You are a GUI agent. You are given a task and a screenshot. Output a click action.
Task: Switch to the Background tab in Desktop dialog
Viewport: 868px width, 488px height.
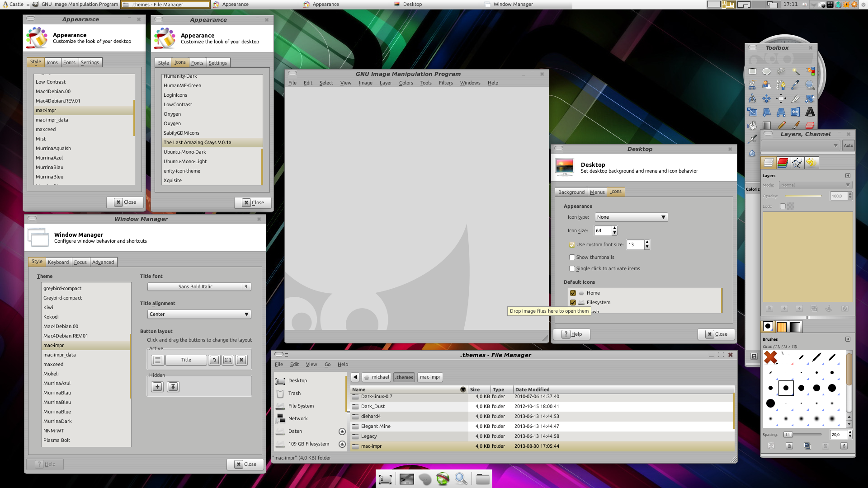(571, 192)
